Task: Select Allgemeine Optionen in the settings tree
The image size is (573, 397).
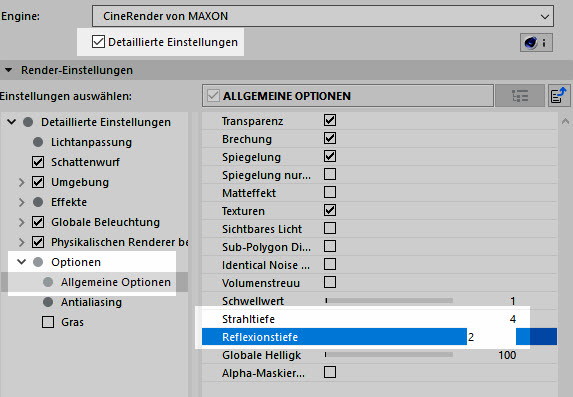Action: point(116,282)
